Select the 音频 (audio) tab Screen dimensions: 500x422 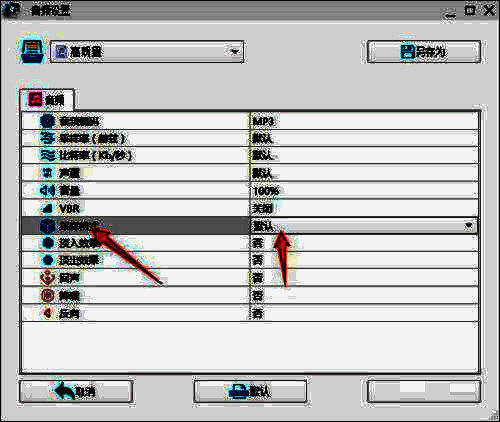coord(47,100)
